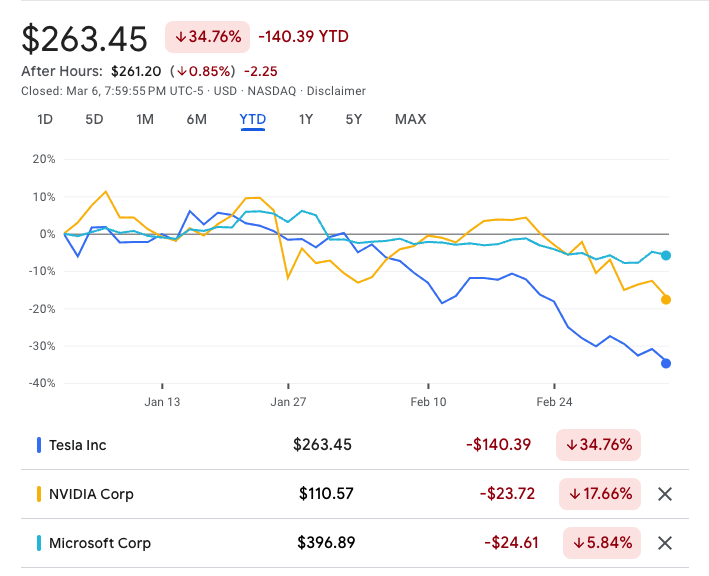
Task: Click the orange NVIDIA Corp color marker
Action: point(38,494)
